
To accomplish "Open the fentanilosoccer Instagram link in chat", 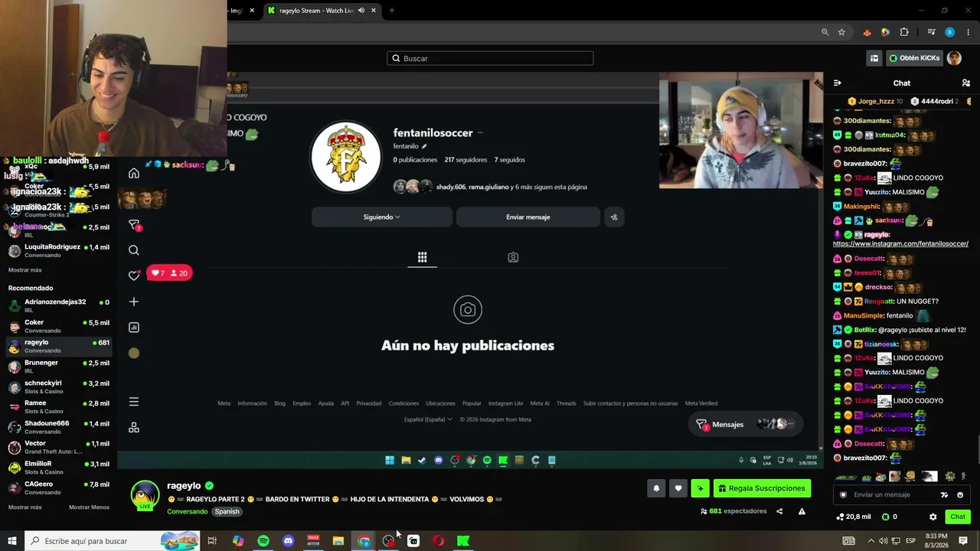I will pyautogui.click(x=900, y=244).
